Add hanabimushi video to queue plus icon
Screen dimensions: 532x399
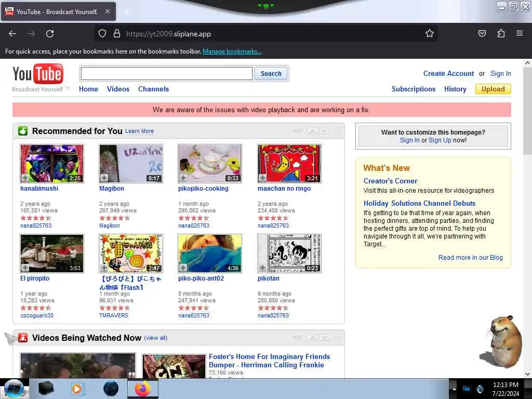point(25,178)
